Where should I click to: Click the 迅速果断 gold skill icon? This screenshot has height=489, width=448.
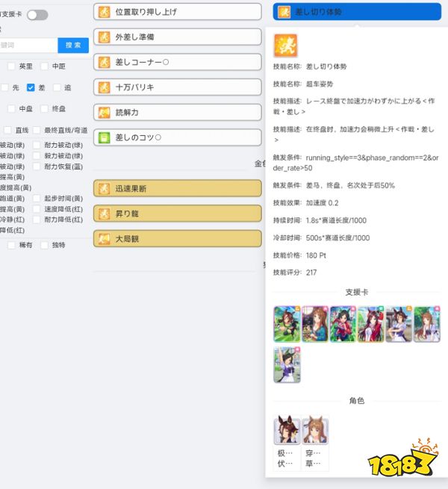click(105, 189)
